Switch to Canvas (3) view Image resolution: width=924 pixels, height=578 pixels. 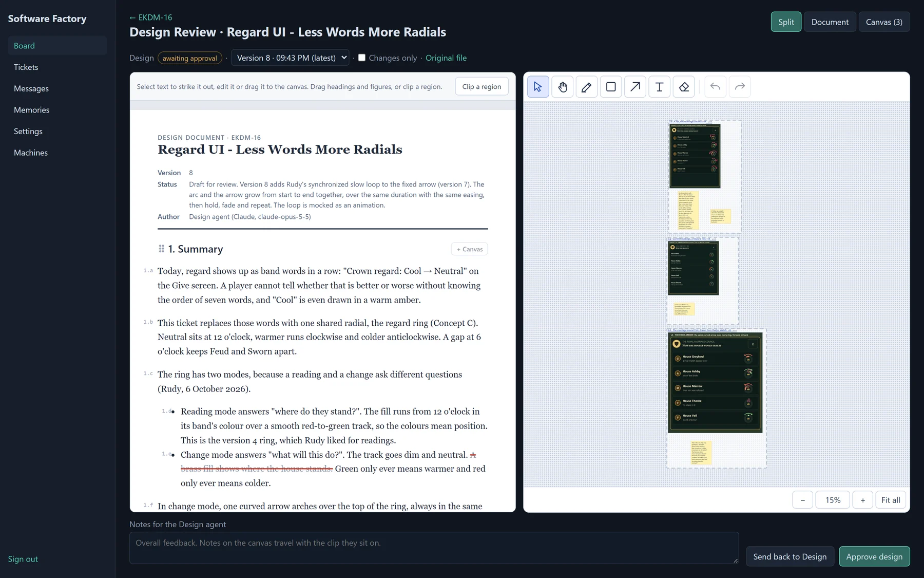(884, 22)
